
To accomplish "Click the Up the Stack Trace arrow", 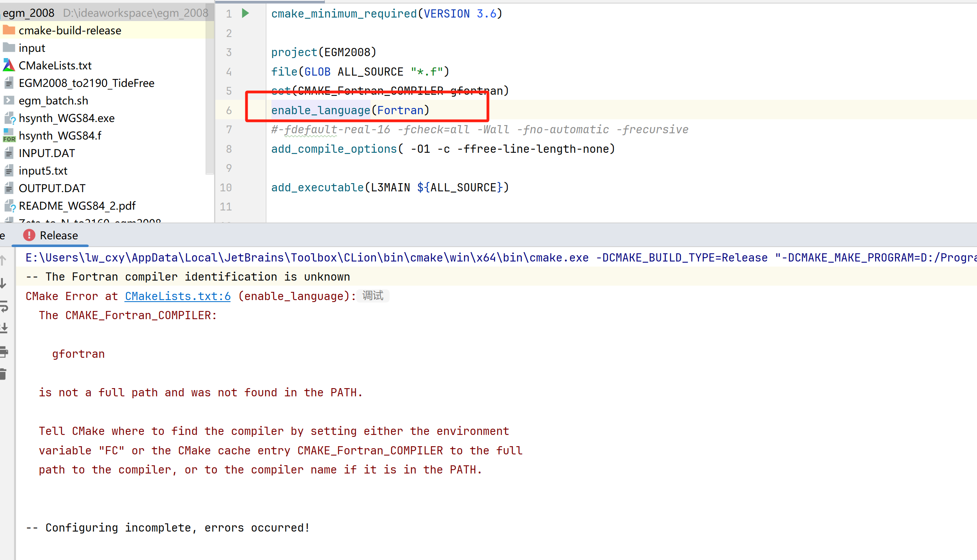I will 3,260.
